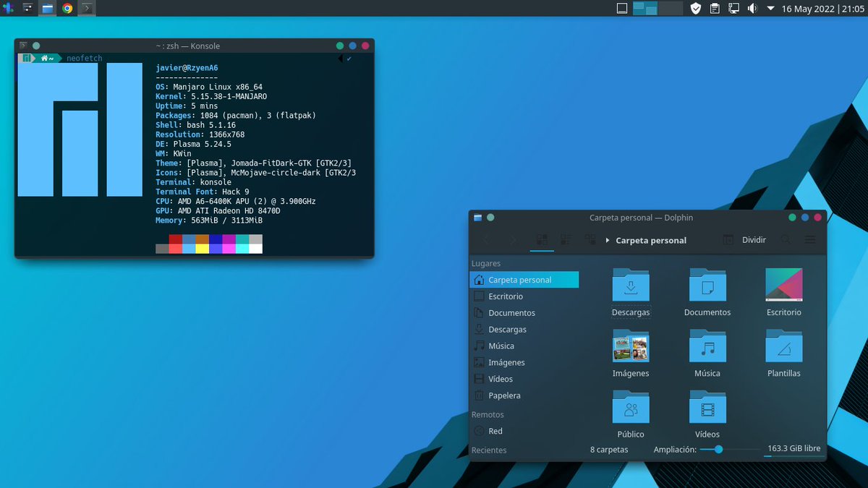Open the search icon in Dolphin toolbar
Image resolution: width=868 pixels, height=488 pixels.
pos(786,240)
